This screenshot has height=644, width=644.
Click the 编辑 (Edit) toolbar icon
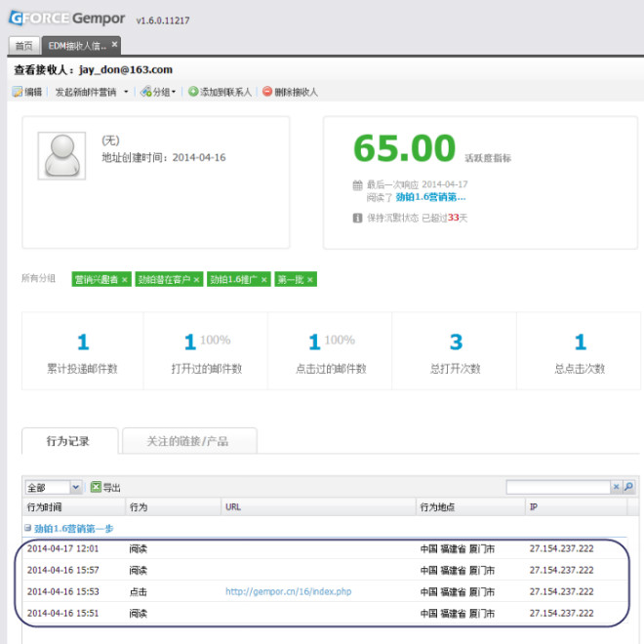18,92
